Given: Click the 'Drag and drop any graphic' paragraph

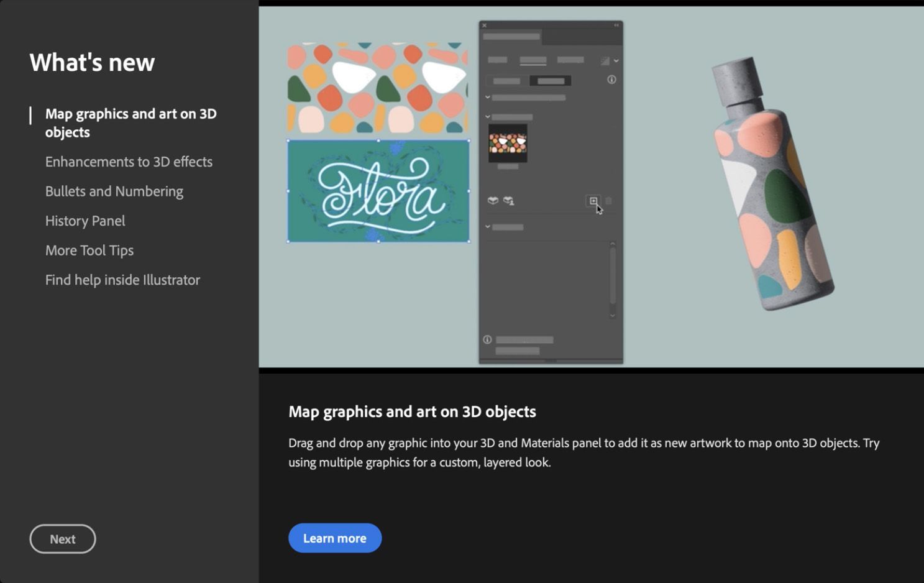Looking at the screenshot, I should click(584, 452).
